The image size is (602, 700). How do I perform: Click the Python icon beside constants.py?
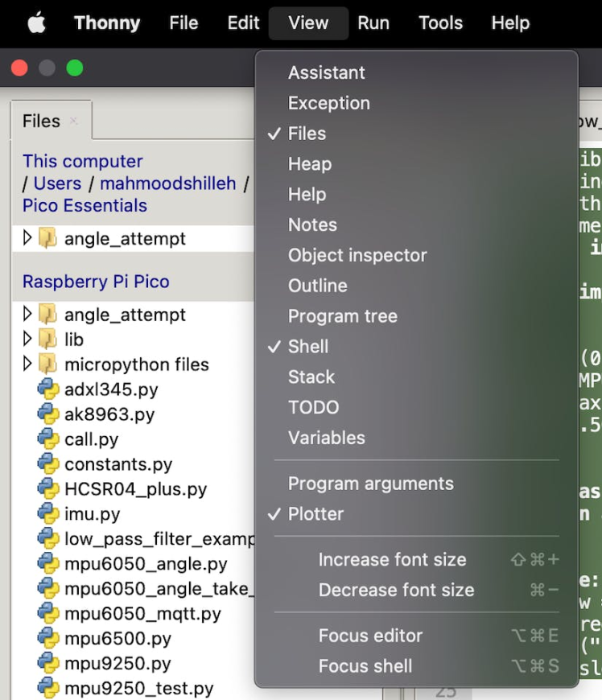click(x=49, y=464)
